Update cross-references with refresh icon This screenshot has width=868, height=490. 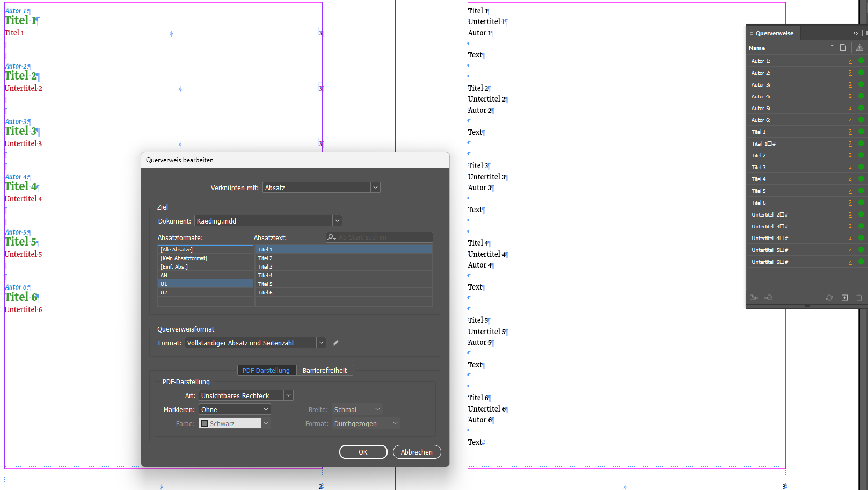pos(829,298)
